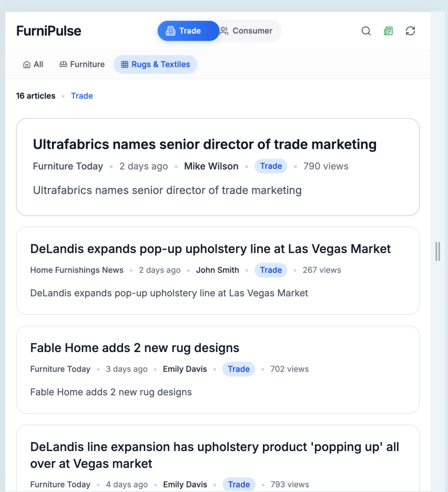Viewport: 448px width, 492px height.
Task: Refresh articles using the circular arrows icon
Action: click(410, 31)
